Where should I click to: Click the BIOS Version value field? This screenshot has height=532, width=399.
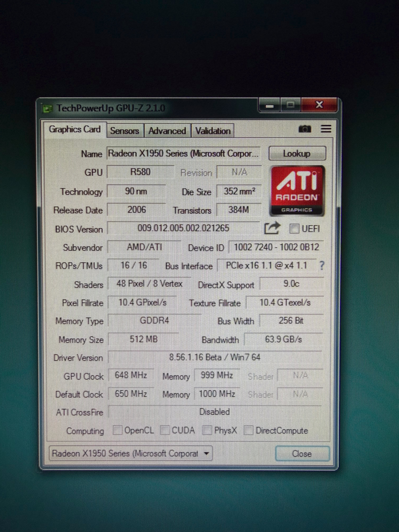click(183, 228)
